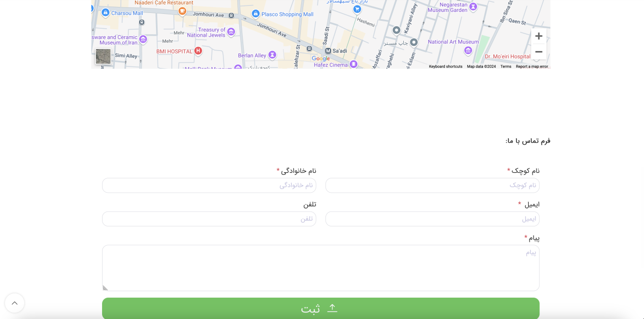Click the Plasco Shopping Mall marker
This screenshot has width=644, height=319.
coord(256,14)
